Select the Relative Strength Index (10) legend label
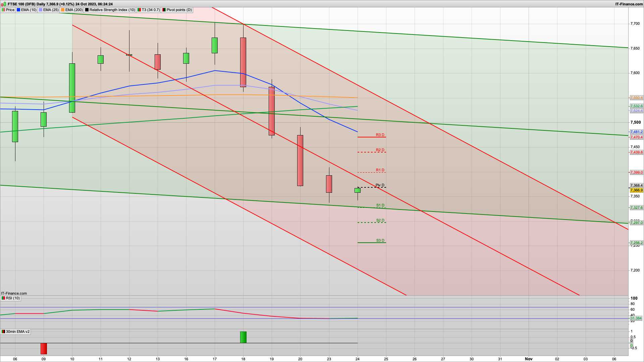 pos(112,10)
